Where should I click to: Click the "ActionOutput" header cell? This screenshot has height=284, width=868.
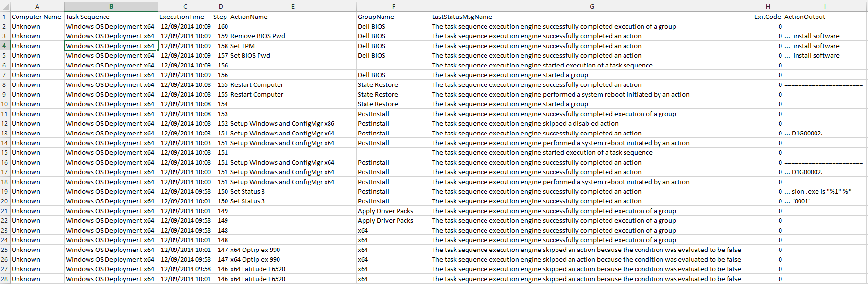point(825,17)
